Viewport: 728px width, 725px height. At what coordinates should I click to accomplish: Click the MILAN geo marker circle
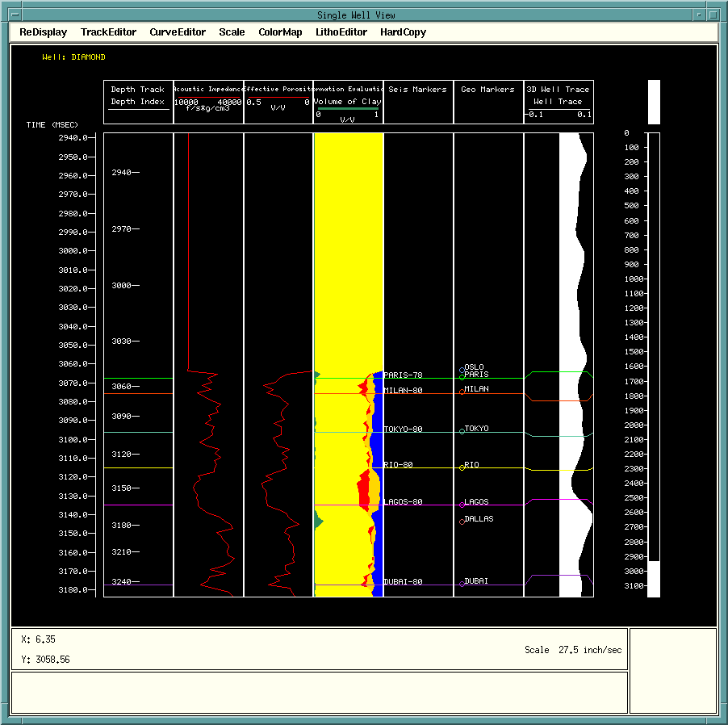click(x=462, y=392)
